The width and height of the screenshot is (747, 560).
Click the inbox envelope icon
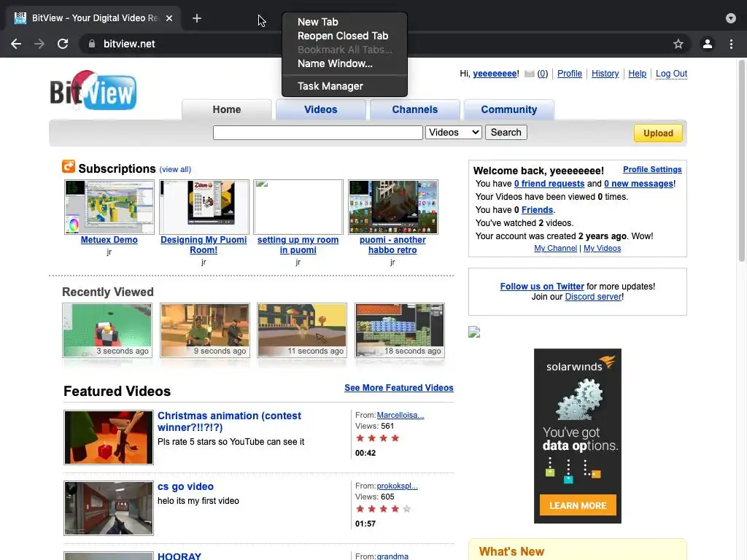click(530, 74)
